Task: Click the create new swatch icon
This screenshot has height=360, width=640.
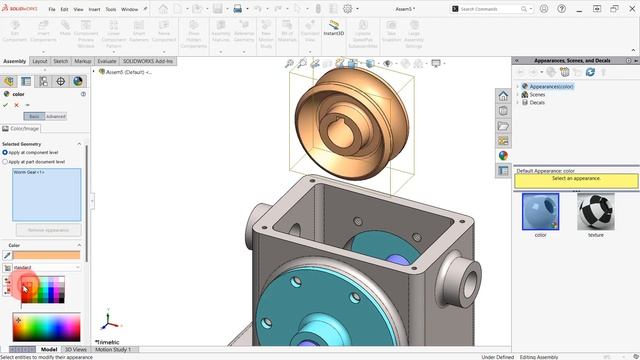Action: click(x=7, y=268)
